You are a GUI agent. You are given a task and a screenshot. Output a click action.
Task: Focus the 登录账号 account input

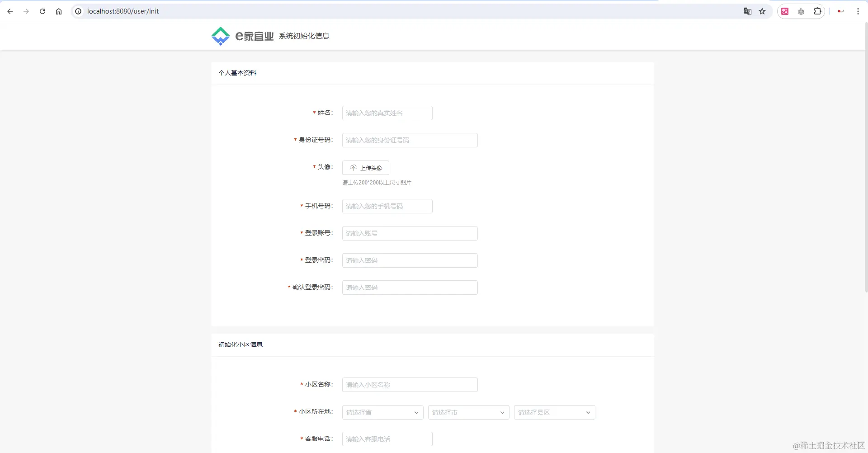410,233
